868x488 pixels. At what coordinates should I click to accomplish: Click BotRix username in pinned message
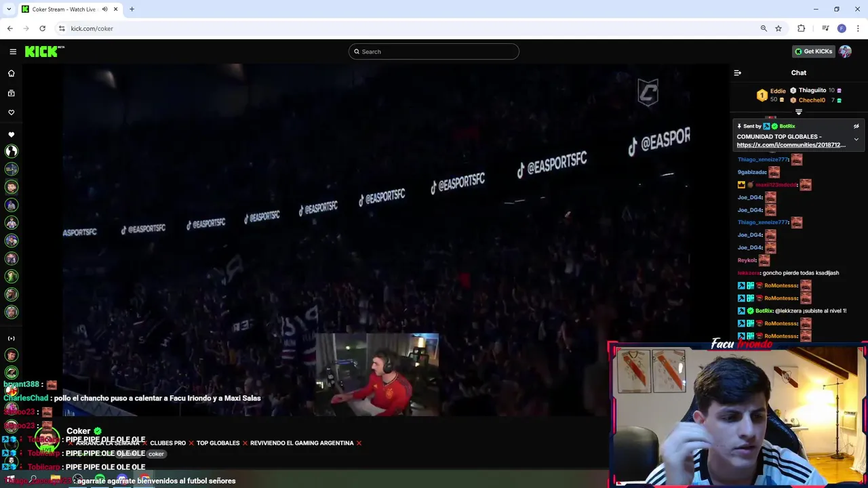[787, 126]
